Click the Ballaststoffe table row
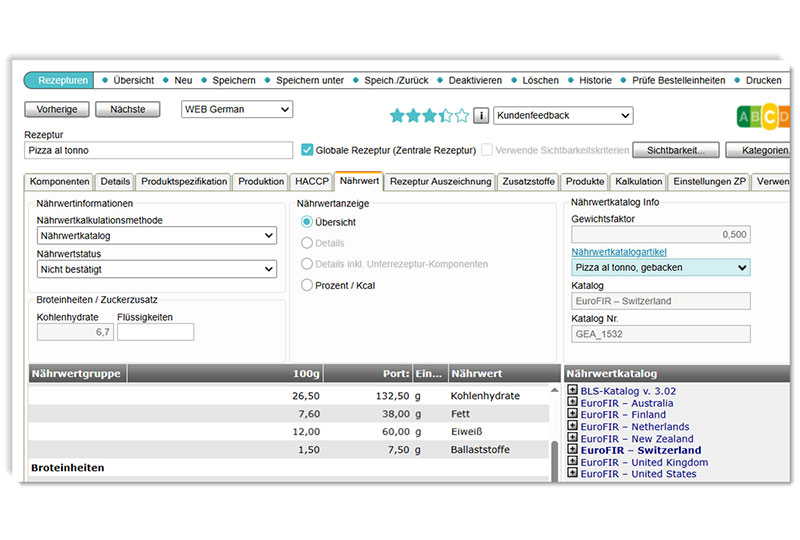 click(x=289, y=450)
